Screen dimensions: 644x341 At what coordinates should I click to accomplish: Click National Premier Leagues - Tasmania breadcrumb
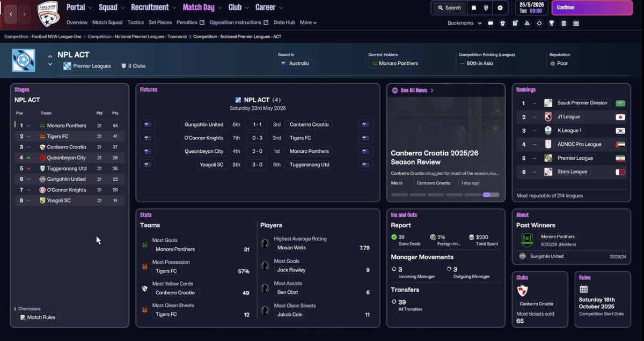[137, 36]
